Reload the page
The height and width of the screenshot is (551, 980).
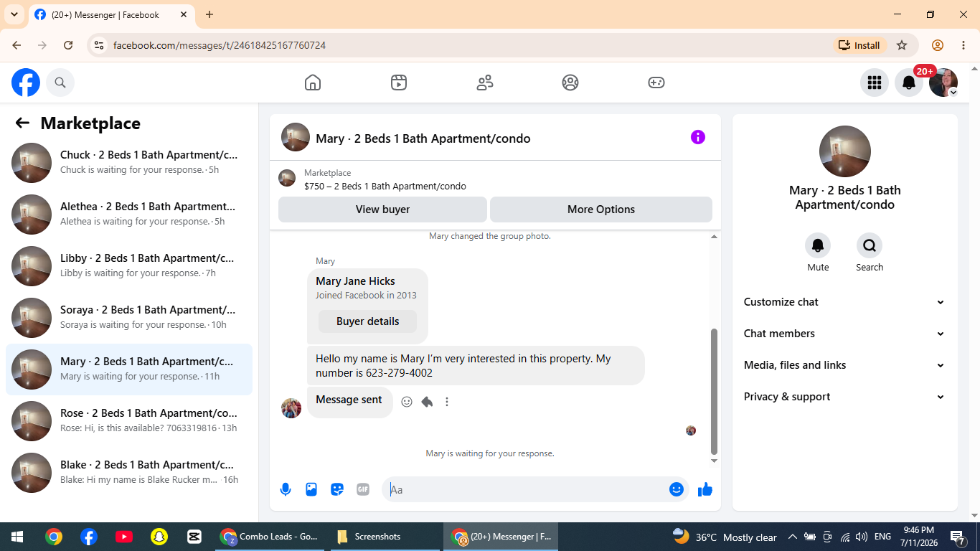click(68, 45)
